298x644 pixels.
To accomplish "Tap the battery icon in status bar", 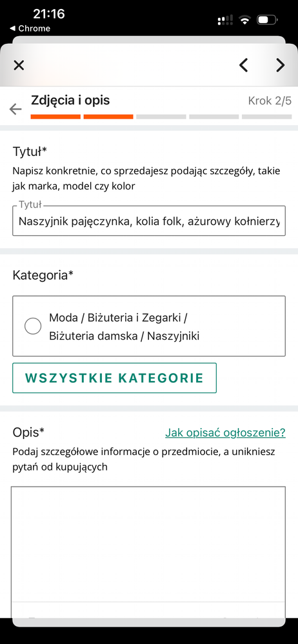I will coord(267,19).
